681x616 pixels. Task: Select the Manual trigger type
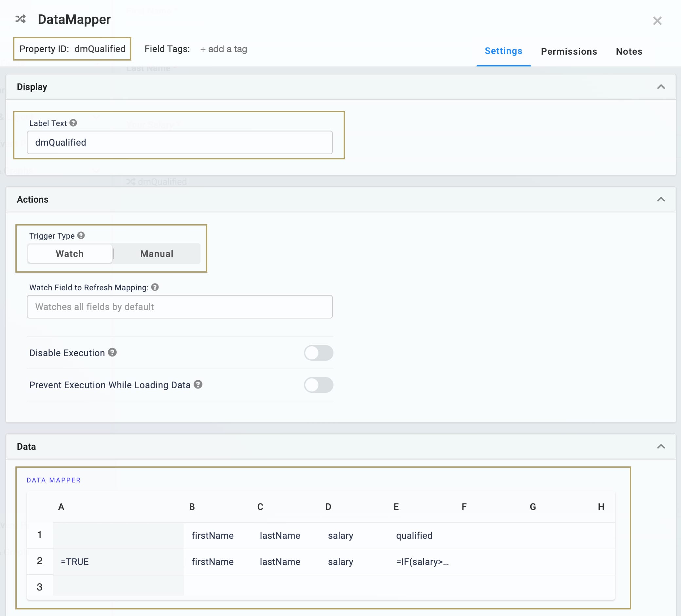[157, 253]
